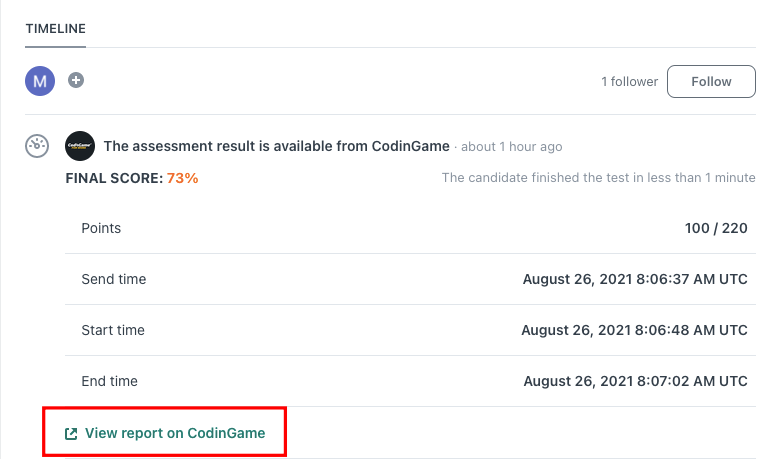Click the End time date value 8:07:02 AM
Viewport: 779px width, 459px height.
[x=636, y=381]
